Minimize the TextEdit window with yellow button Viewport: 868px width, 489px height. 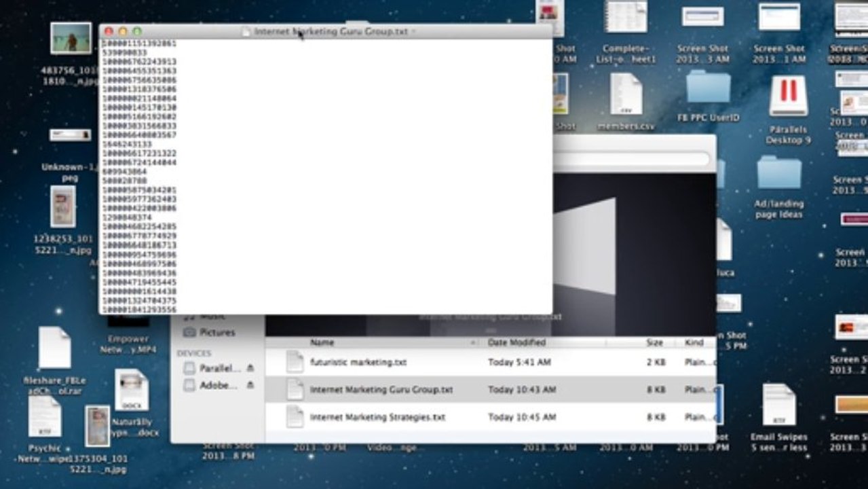point(123,31)
